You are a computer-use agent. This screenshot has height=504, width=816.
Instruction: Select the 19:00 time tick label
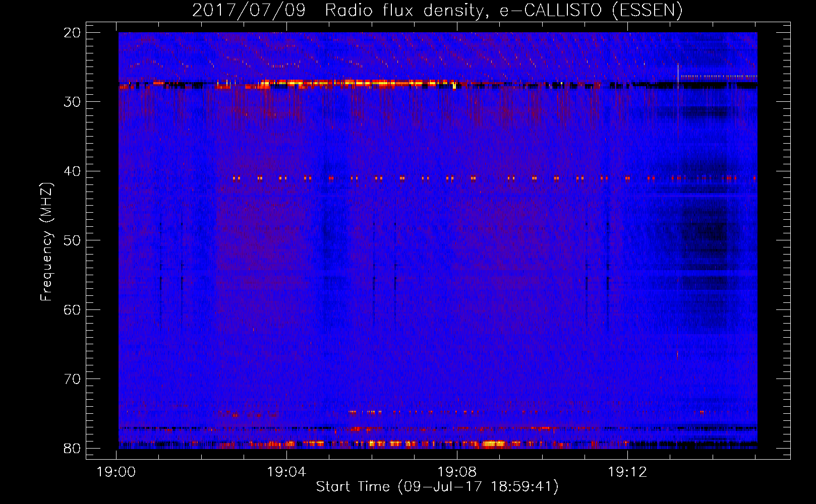116,472
